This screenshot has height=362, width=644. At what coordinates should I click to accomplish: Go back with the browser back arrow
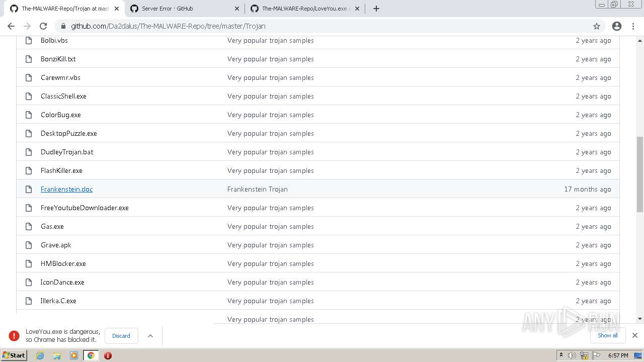coord(11,26)
